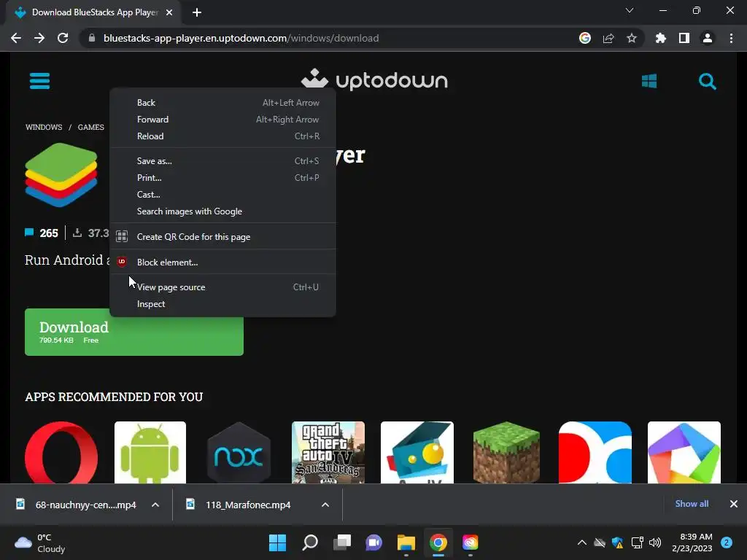Select the Windows platform icon on Uptodown
This screenshot has height=560, width=747.
649,81
